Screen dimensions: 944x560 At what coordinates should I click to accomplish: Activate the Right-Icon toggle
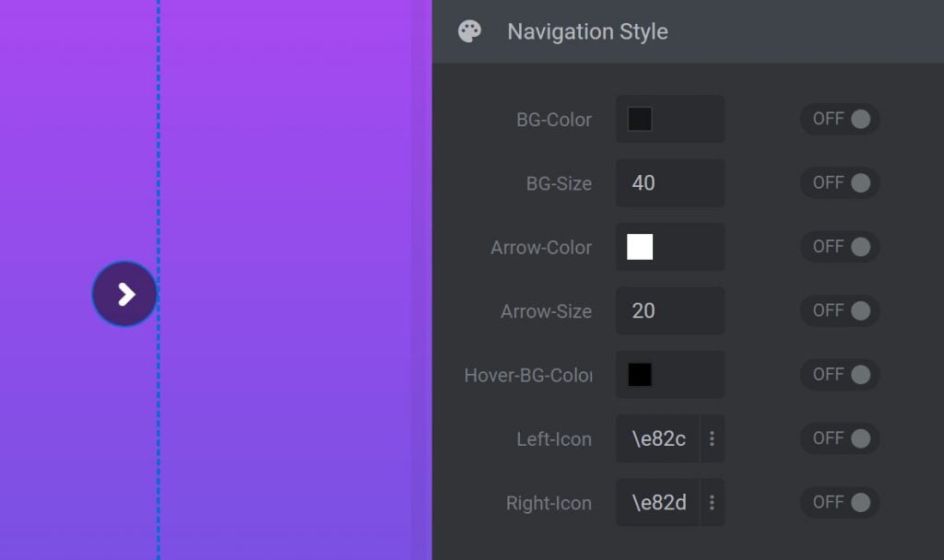[x=839, y=502]
